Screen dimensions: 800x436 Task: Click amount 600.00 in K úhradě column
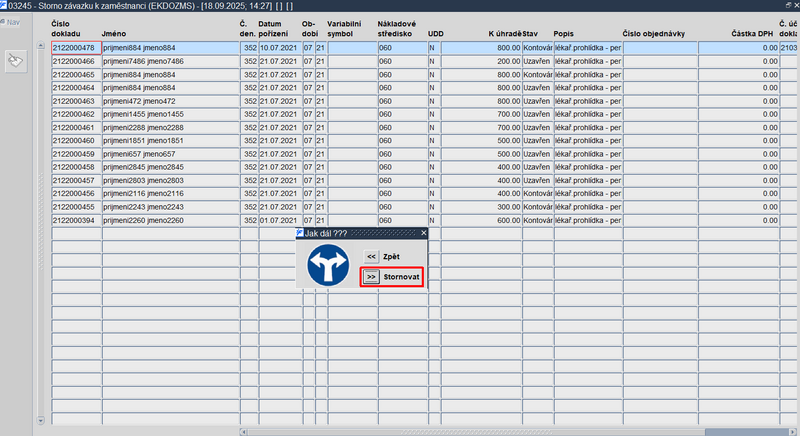tap(481, 220)
